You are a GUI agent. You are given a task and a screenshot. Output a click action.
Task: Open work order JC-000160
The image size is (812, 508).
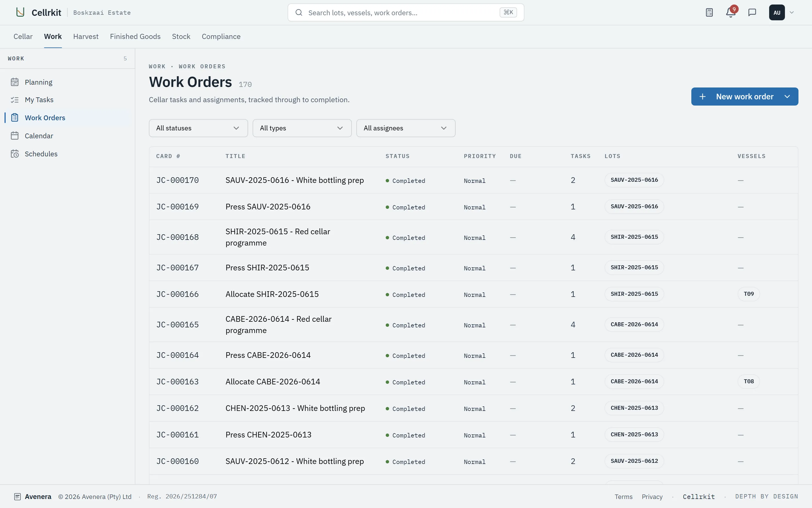tap(178, 461)
